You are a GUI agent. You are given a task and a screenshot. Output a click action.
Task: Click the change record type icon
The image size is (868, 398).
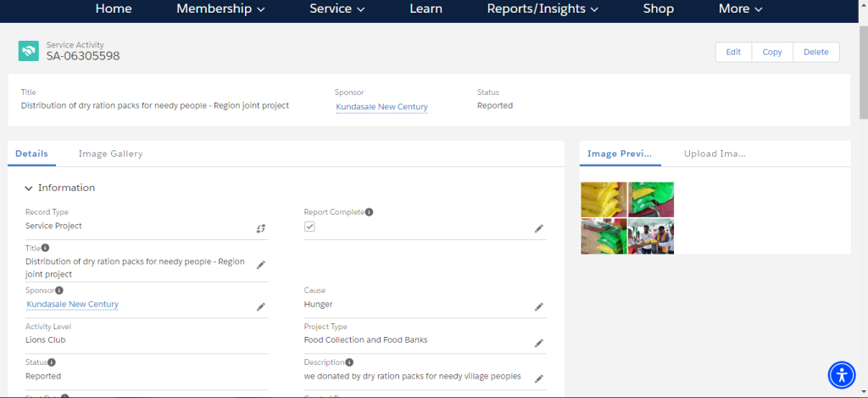pos(261,228)
